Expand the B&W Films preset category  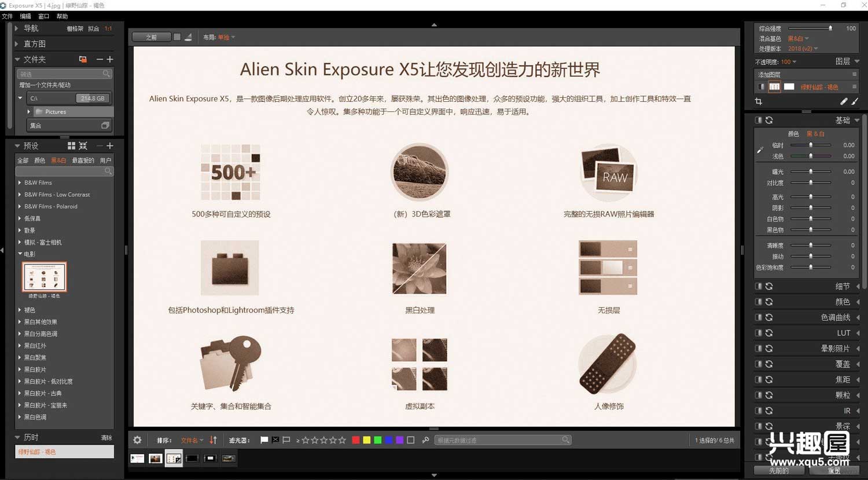20,182
